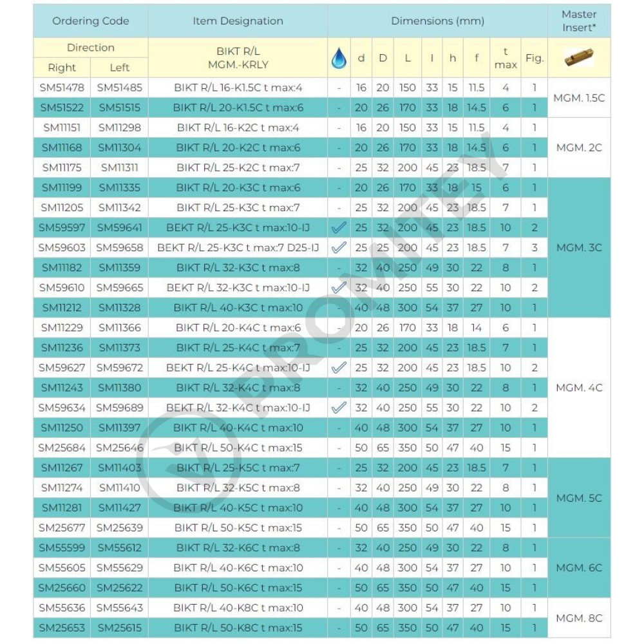
Task: Select ordering code SM11403
Action: 120,468
